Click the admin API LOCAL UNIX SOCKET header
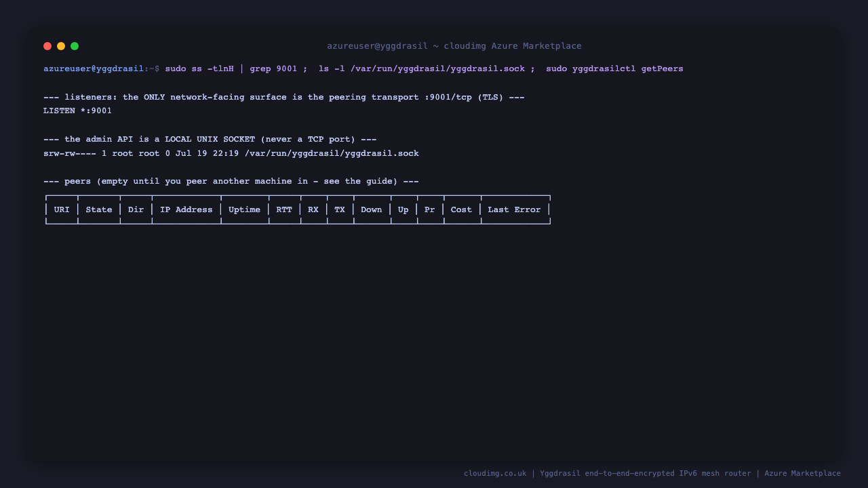This screenshot has width=868, height=488. 210,139
